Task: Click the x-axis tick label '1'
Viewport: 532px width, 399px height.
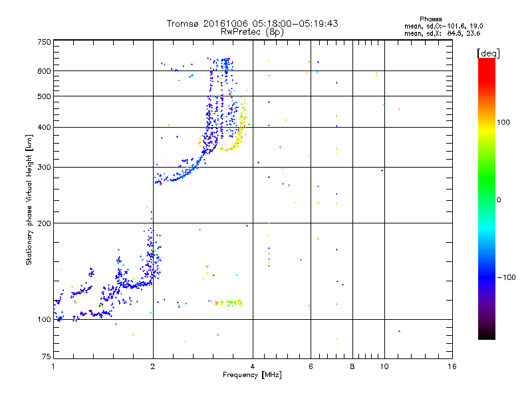Action: coord(53,366)
